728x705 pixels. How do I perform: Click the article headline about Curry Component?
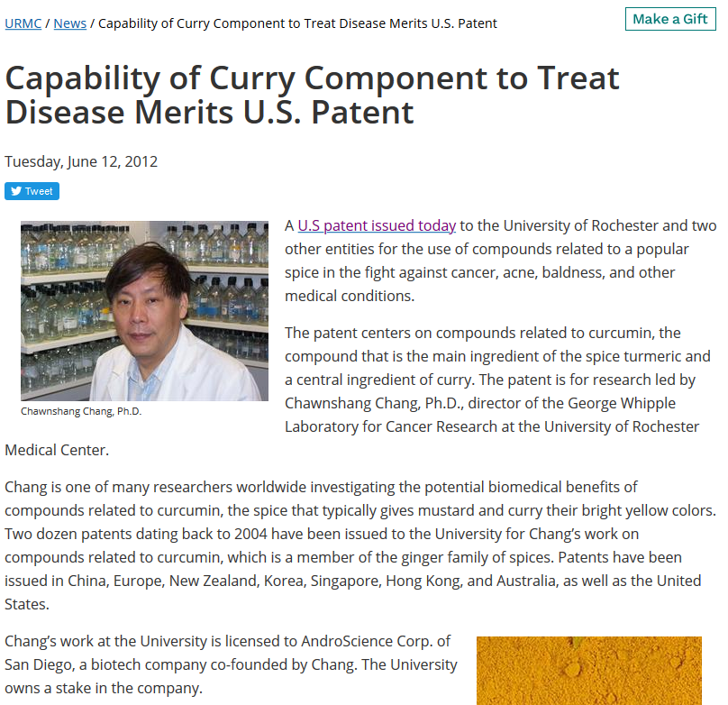tap(312, 95)
